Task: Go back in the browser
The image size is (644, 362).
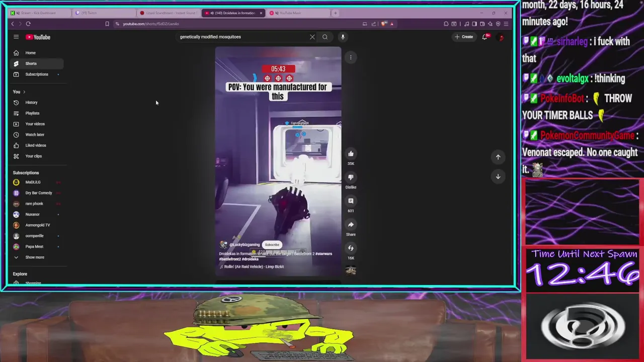Action: 13,24
